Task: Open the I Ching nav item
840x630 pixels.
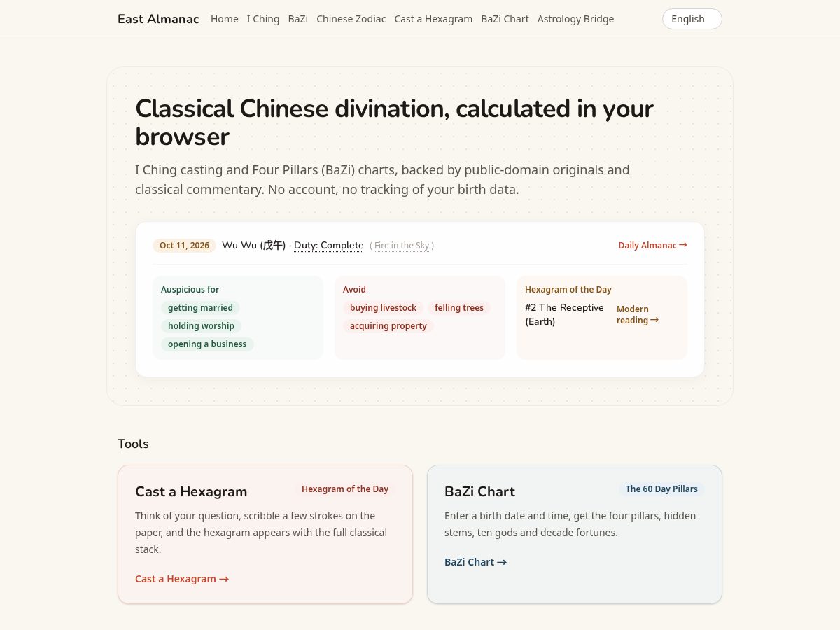Action: tap(263, 19)
